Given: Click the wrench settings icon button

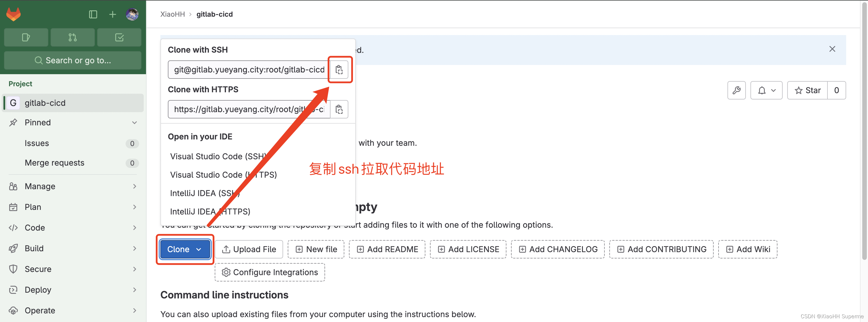Looking at the screenshot, I should [x=736, y=90].
